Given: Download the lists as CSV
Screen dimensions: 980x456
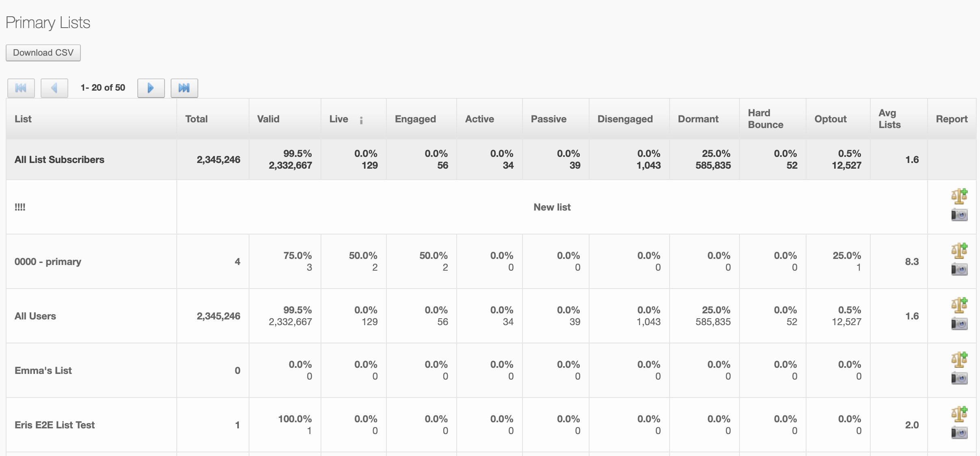Looking at the screenshot, I should click(x=43, y=53).
